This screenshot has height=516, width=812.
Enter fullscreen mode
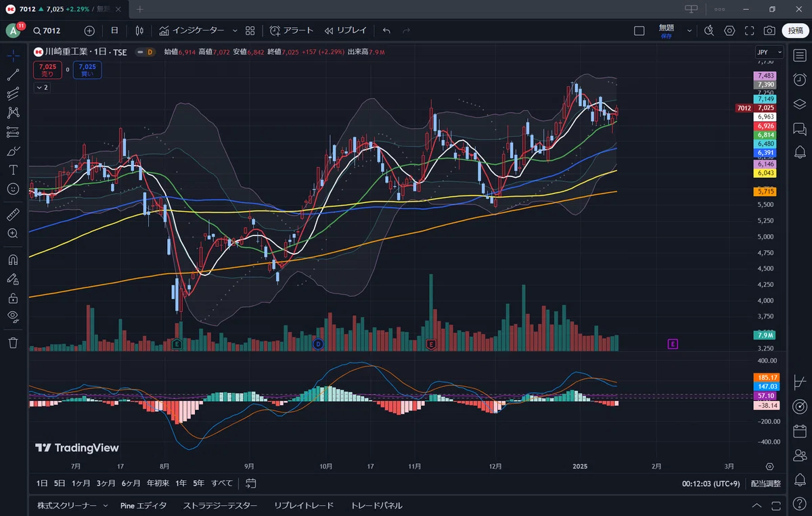pyautogui.click(x=750, y=30)
